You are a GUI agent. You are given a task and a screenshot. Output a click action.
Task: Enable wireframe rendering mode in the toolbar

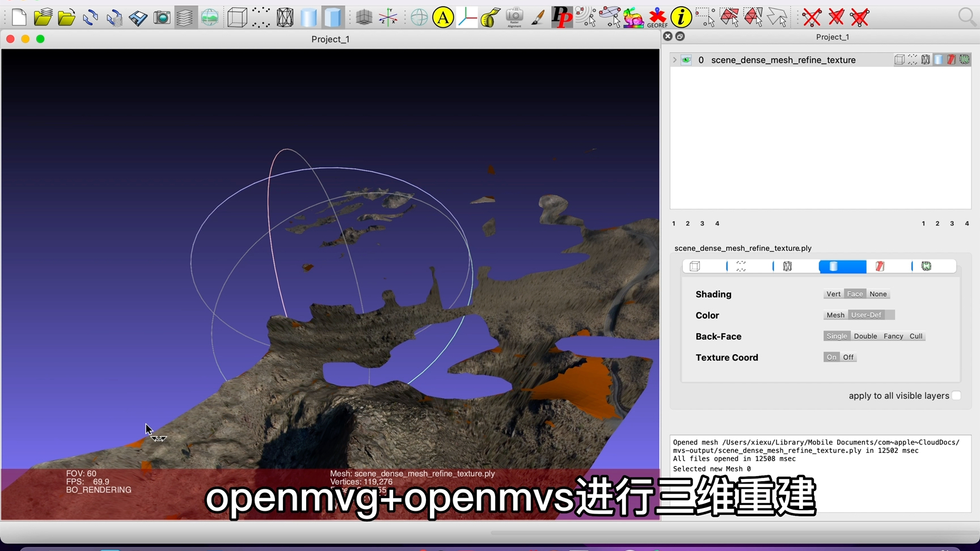pos(285,18)
